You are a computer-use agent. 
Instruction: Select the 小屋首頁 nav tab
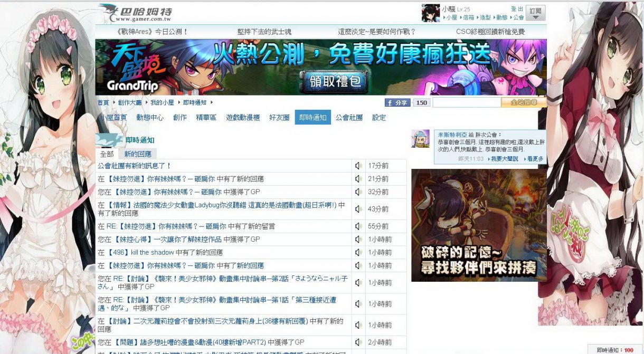(x=113, y=118)
